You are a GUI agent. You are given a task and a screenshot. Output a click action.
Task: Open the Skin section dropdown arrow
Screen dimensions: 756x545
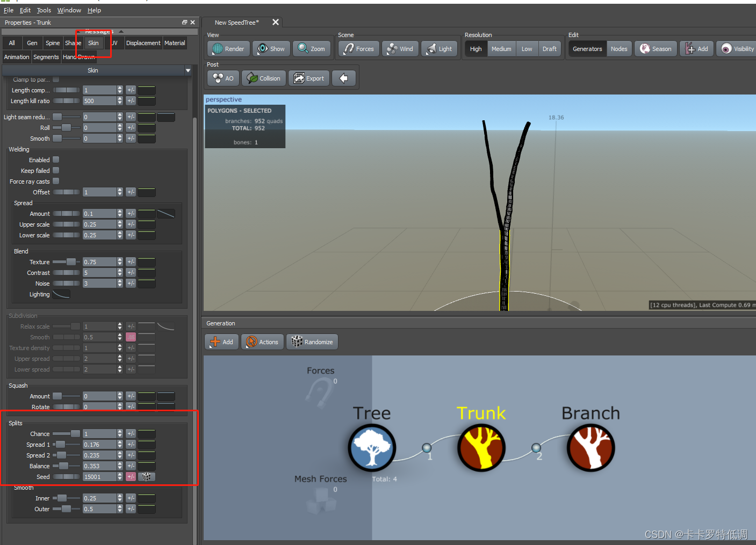pos(188,70)
